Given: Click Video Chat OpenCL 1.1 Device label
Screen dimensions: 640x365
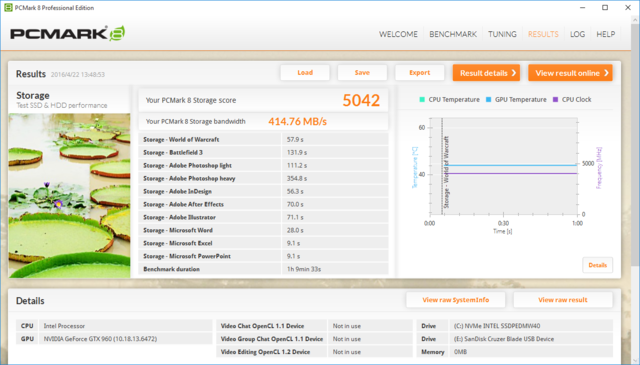Looking at the screenshot, I should (262, 326).
